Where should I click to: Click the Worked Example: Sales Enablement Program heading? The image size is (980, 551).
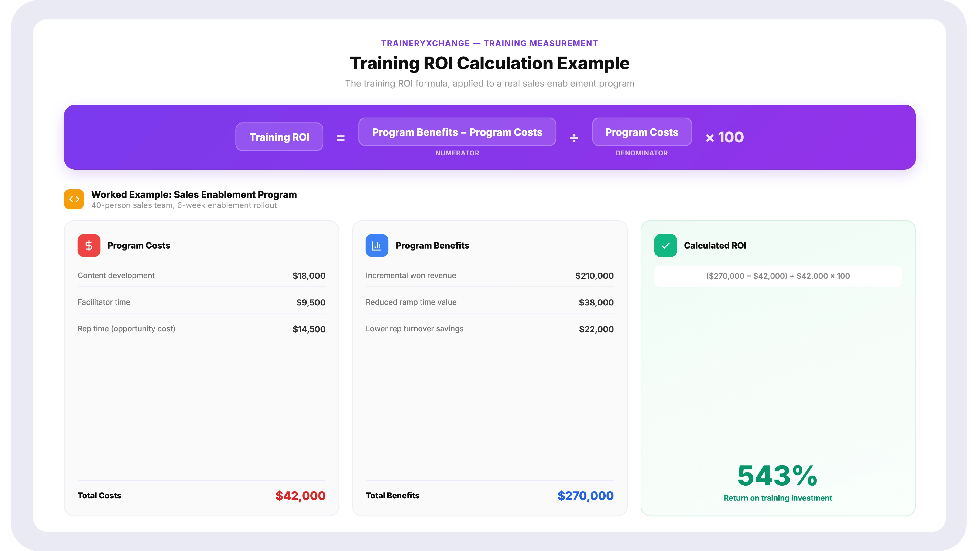tap(194, 194)
